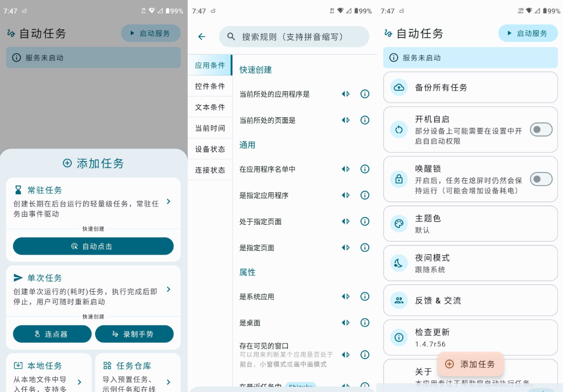The image size is (563, 392).
Task: Select the 应用条件 tab
Action: [210, 65]
